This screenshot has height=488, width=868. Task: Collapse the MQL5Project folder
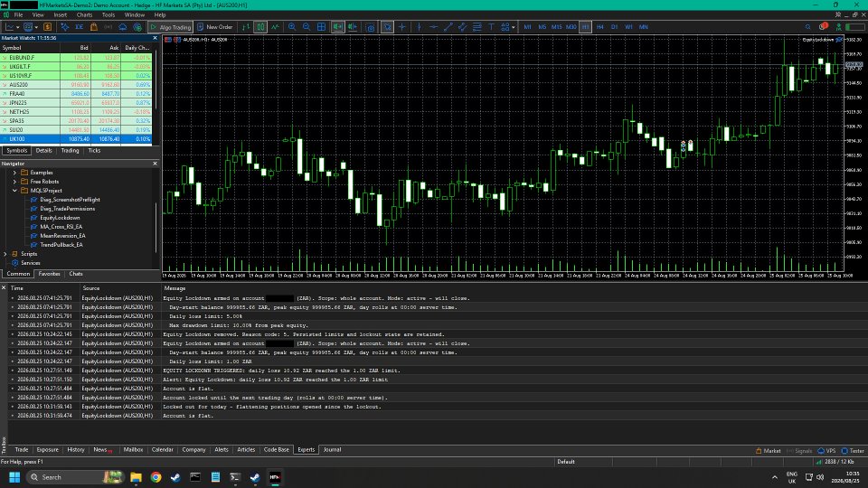tap(14, 191)
